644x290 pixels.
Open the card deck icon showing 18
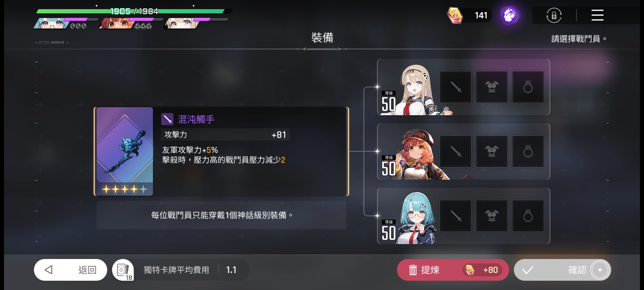click(123, 270)
